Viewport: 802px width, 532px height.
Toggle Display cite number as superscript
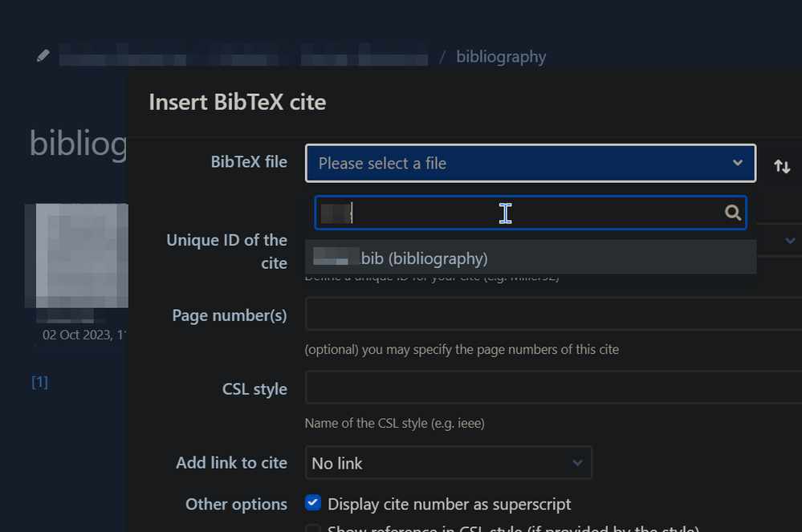click(x=313, y=503)
